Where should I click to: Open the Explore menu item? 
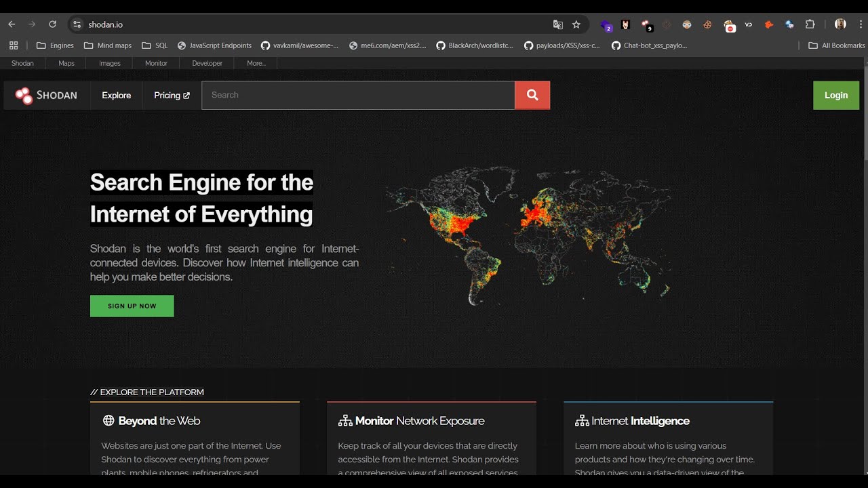(117, 96)
